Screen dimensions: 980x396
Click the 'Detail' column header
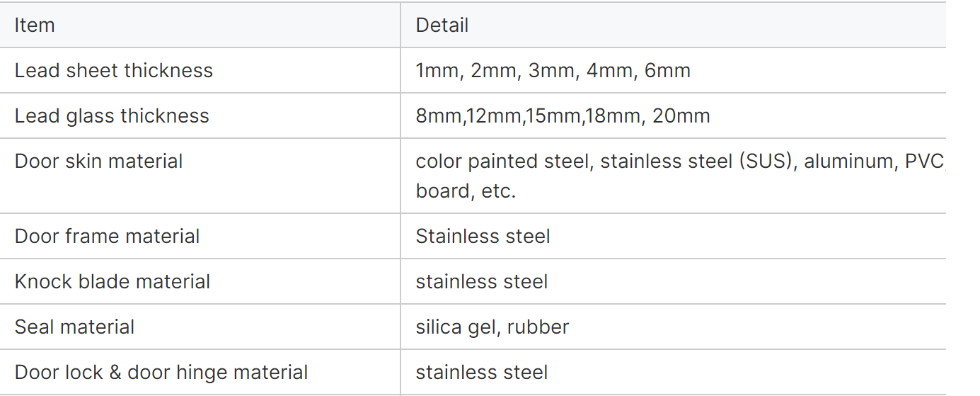[442, 26]
